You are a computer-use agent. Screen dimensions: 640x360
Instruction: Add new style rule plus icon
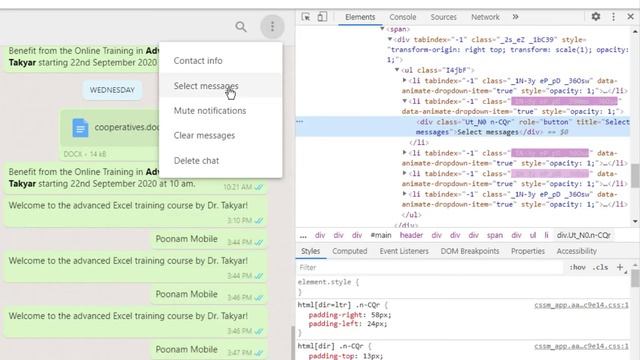click(x=620, y=267)
